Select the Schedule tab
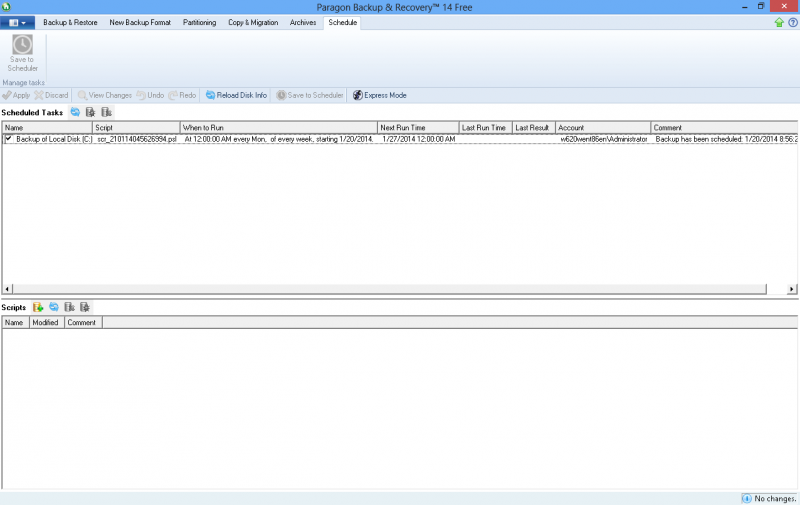This screenshot has height=505, width=800. tap(342, 22)
